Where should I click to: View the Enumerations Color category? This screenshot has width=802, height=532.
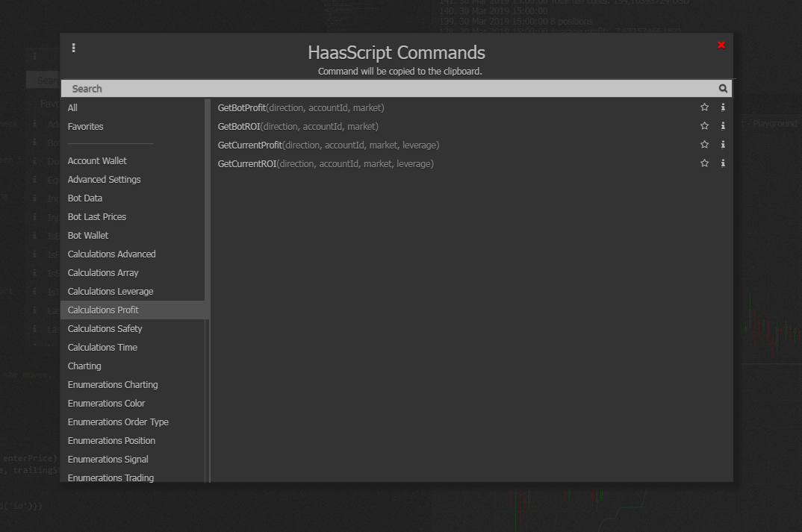[106, 403]
